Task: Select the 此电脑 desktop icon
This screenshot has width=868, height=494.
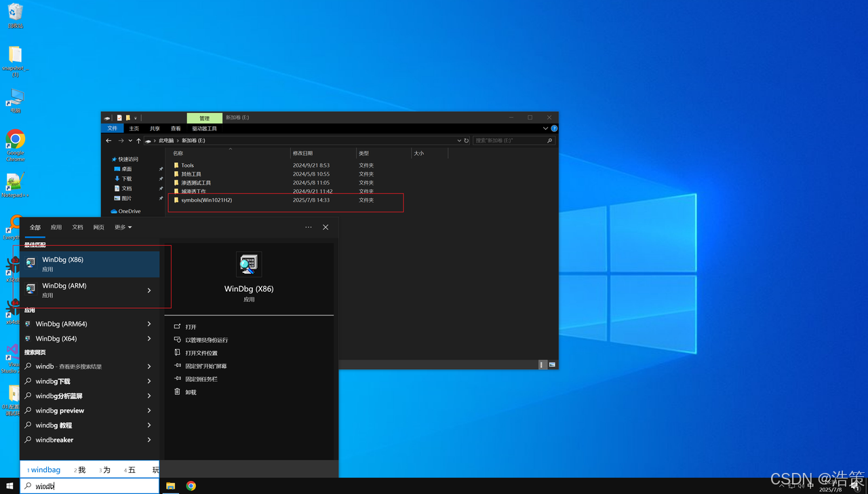Action: pyautogui.click(x=15, y=100)
